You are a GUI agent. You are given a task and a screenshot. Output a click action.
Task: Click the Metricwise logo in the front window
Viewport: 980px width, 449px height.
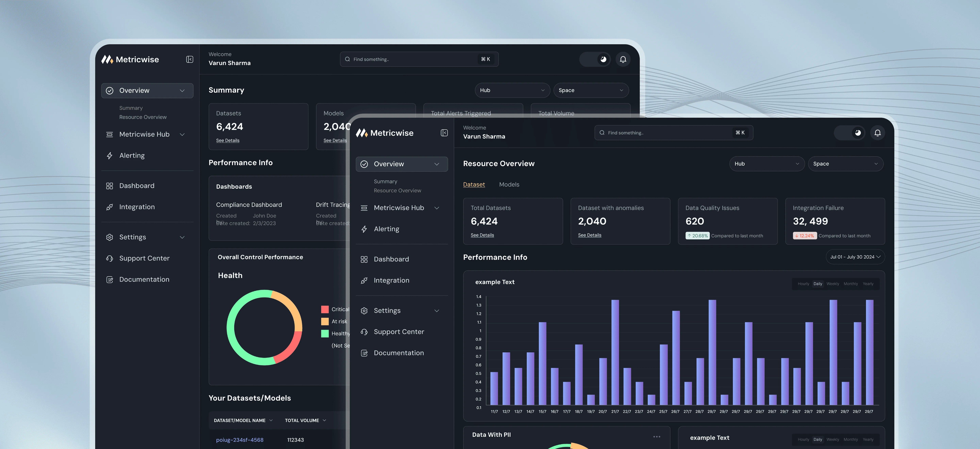tap(385, 133)
